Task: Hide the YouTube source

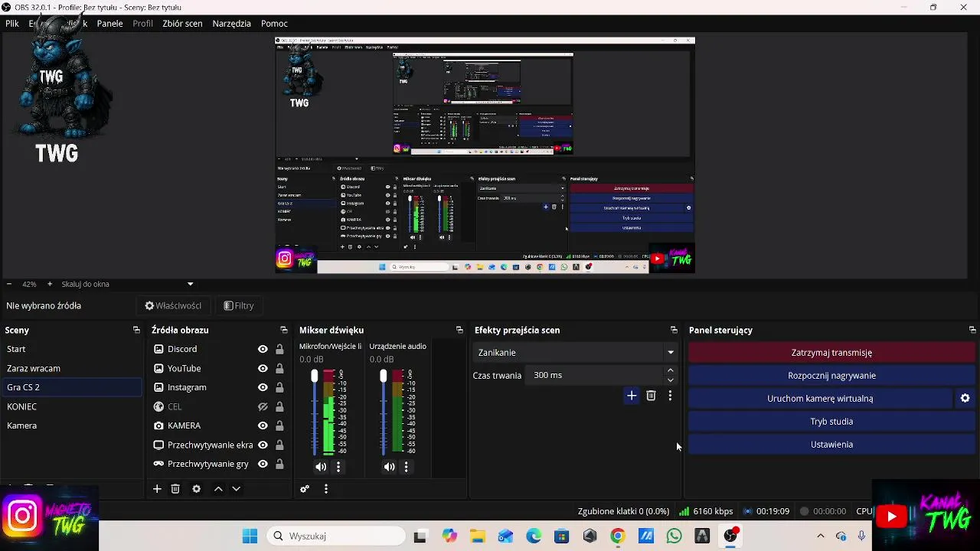Action: pyautogui.click(x=263, y=368)
